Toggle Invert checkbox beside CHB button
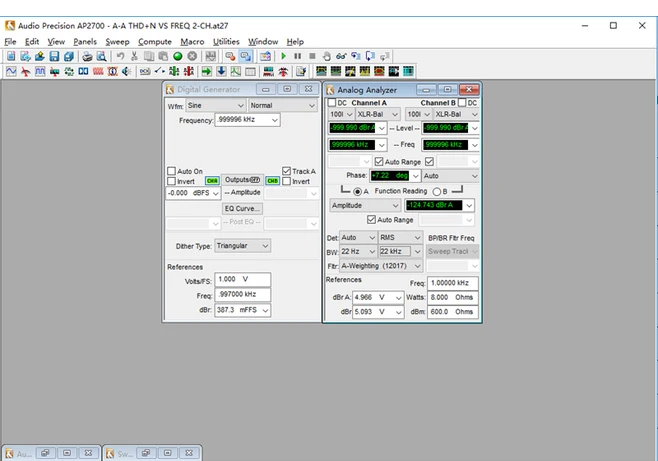This screenshot has height=461, width=658. [287, 181]
